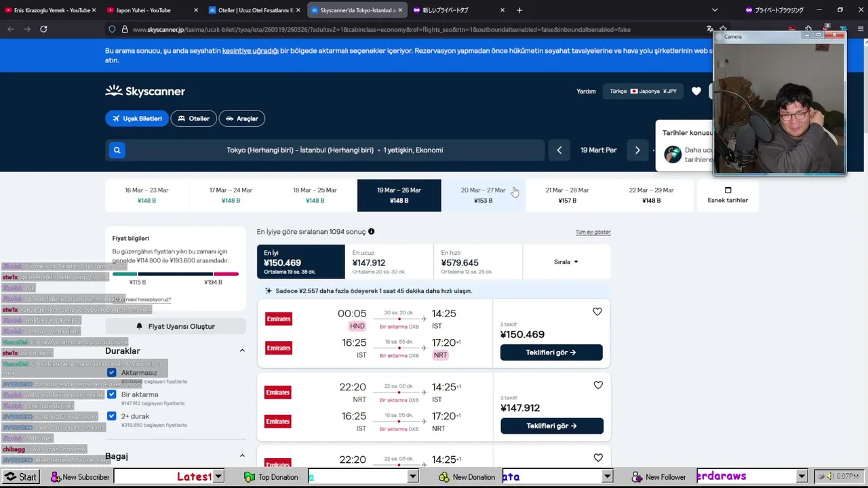Viewport: 868px width, 488px height.
Task: Collapse the Duraklar section
Action: pos(242,351)
